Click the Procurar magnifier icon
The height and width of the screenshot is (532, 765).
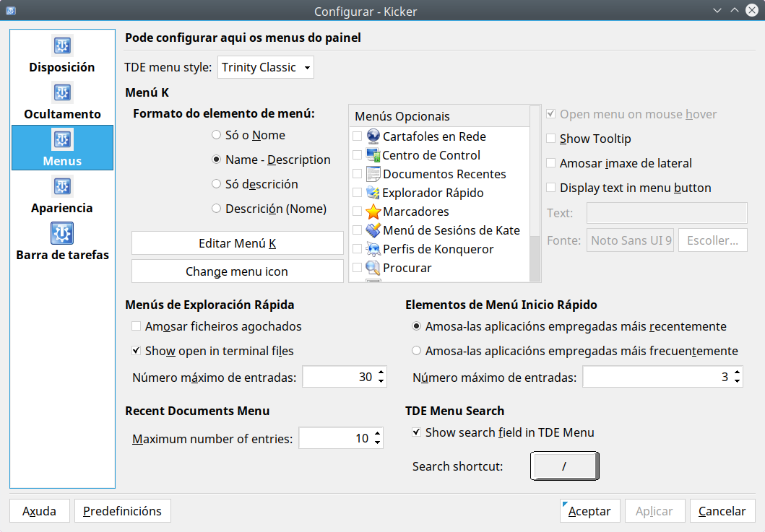(x=373, y=268)
